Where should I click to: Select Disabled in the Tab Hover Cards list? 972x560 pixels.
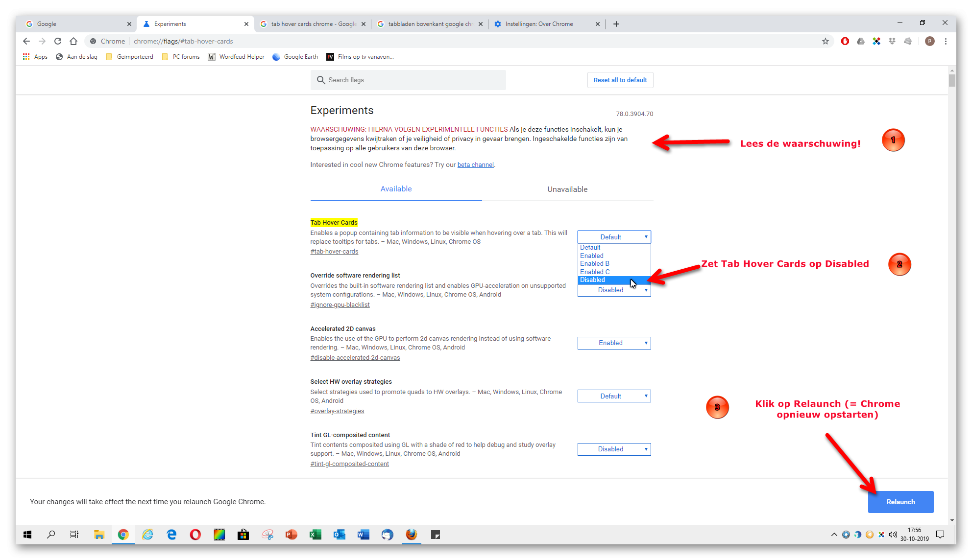[x=614, y=280]
